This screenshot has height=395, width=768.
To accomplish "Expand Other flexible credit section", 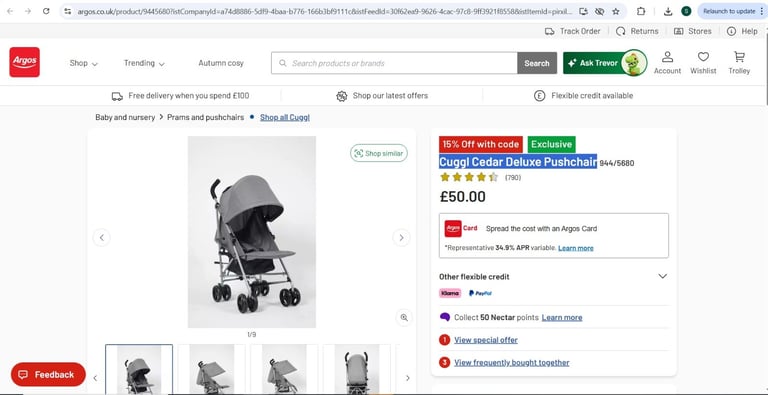I will click(x=553, y=276).
